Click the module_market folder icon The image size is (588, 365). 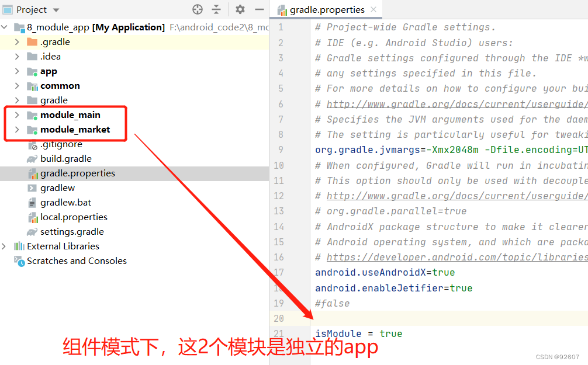tap(32, 130)
